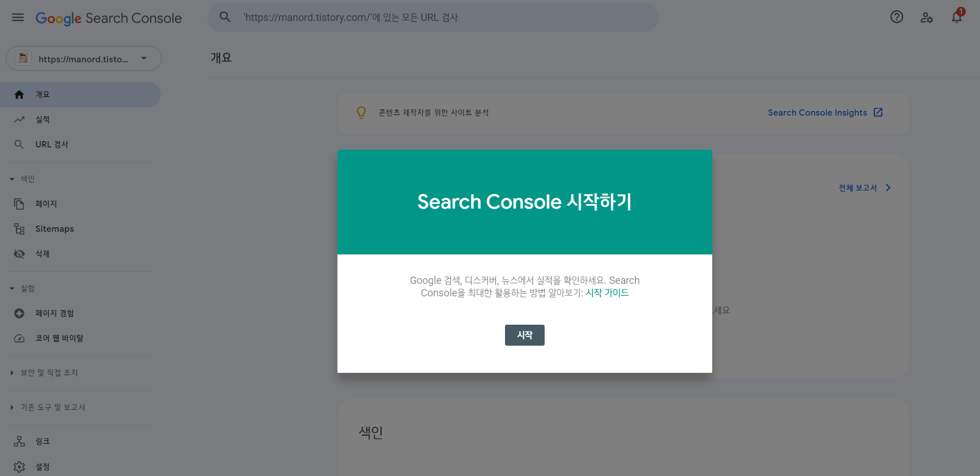Click the magnifier icon next to URL 검사
The width and height of the screenshot is (980, 476).
click(x=19, y=144)
